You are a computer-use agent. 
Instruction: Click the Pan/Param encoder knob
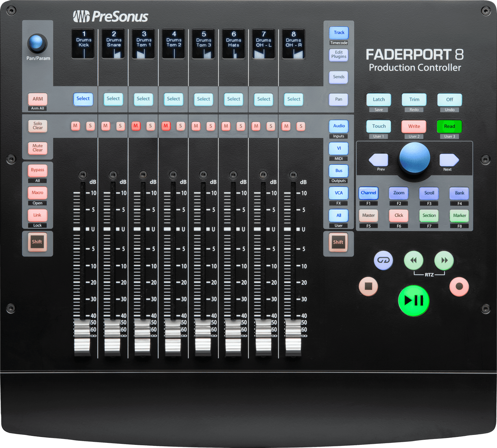(37, 43)
